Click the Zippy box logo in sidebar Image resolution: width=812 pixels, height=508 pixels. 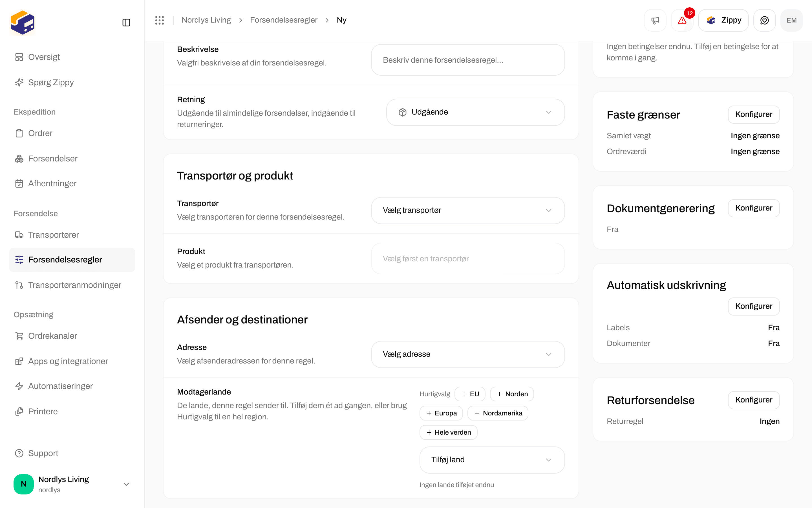click(23, 23)
